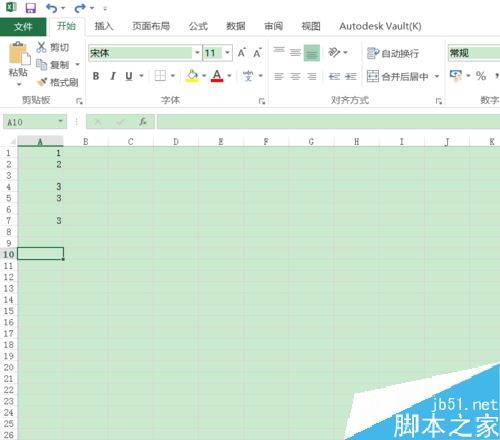Switch to the Data (数据) tab

click(x=236, y=26)
